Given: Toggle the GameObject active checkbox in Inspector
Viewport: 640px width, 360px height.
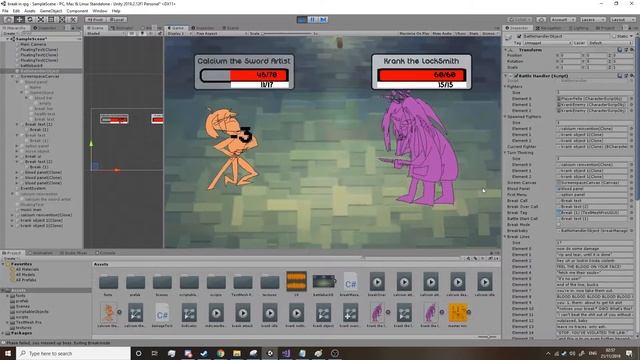Looking at the screenshot, I should [x=519, y=36].
